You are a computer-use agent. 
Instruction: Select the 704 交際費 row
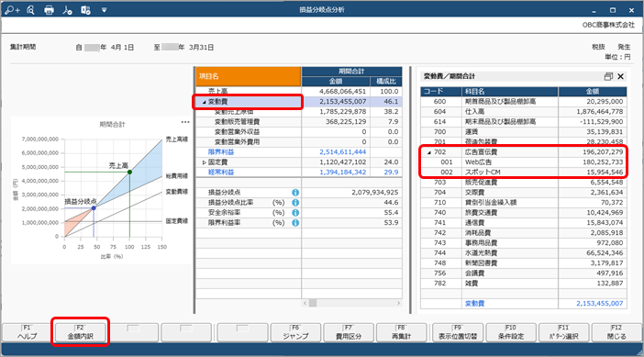[524, 192]
